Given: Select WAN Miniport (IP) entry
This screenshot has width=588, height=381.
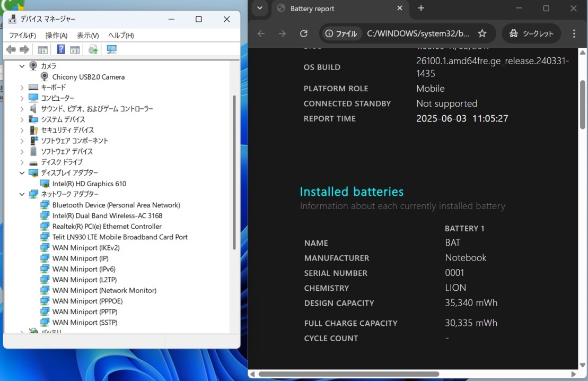Looking at the screenshot, I should tap(80, 258).
